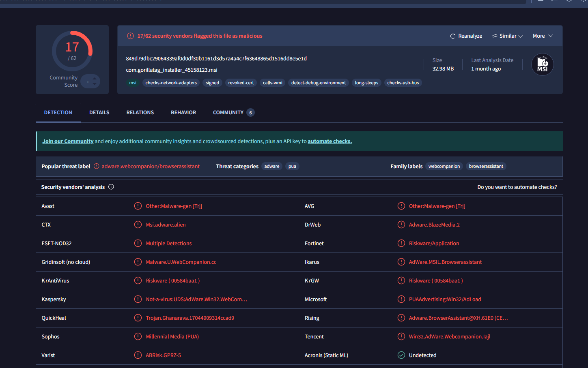This screenshot has height=368, width=588.
Task: Click the green check icon in Acronis row
Action: [401, 355]
